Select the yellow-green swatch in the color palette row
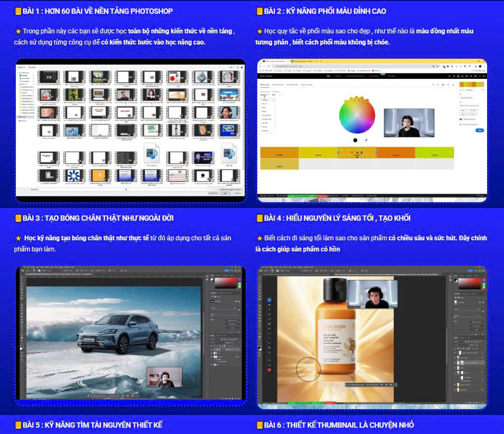 coord(434,152)
